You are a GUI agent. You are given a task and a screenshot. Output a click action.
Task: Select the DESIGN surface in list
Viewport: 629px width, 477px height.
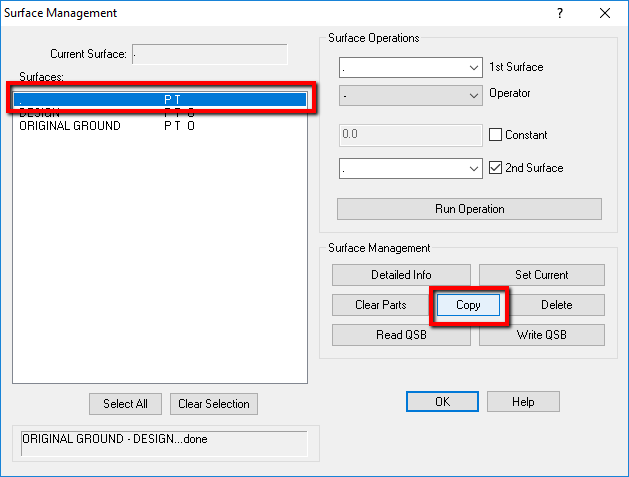coord(40,114)
